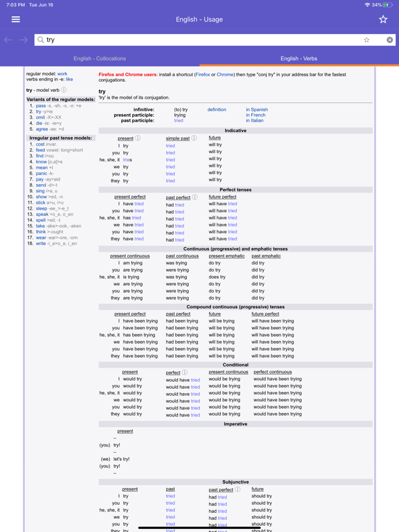Open irregular model 'stick'

(40, 203)
